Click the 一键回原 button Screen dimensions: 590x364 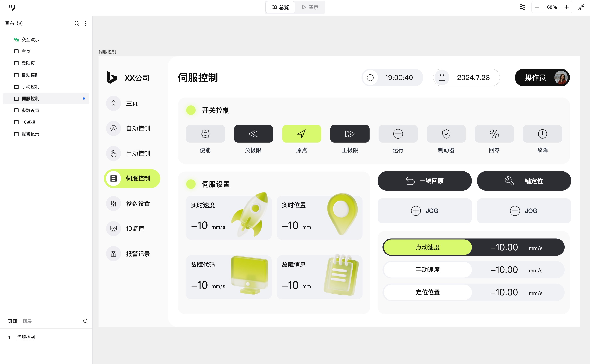(424, 181)
